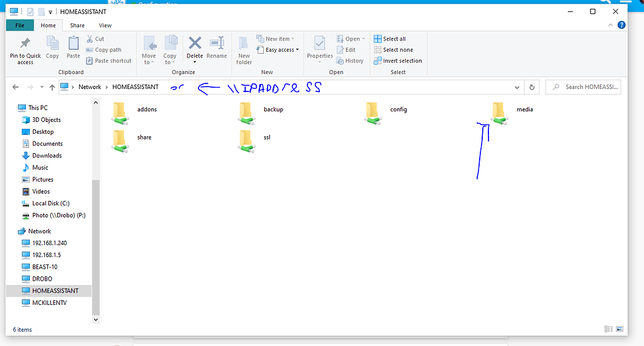Open the backup network folder
This screenshot has width=644, height=346.
pyautogui.click(x=260, y=113)
